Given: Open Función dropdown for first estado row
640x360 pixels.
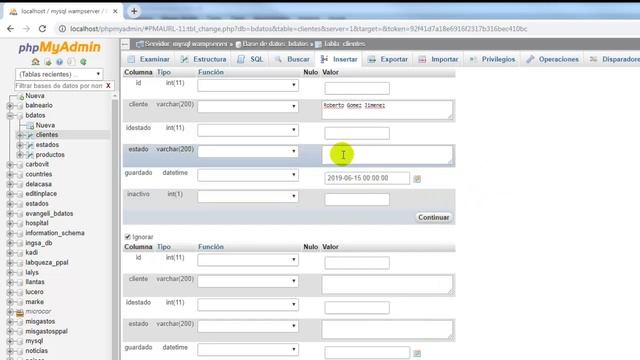Looking at the screenshot, I should pos(248,151).
